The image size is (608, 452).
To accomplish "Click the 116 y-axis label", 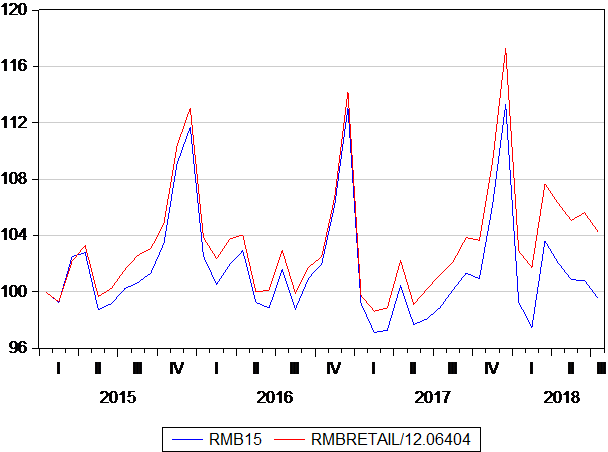I will [x=14, y=66].
